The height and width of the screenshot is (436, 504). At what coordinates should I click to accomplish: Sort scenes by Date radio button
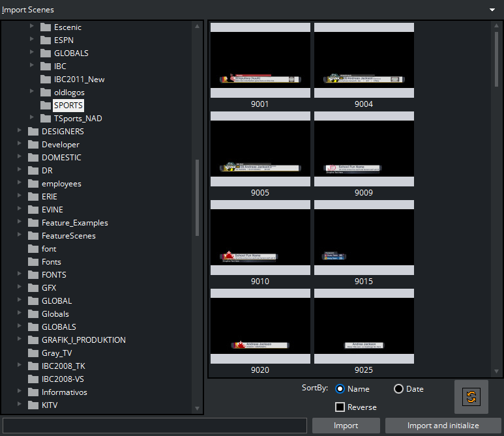[398, 389]
